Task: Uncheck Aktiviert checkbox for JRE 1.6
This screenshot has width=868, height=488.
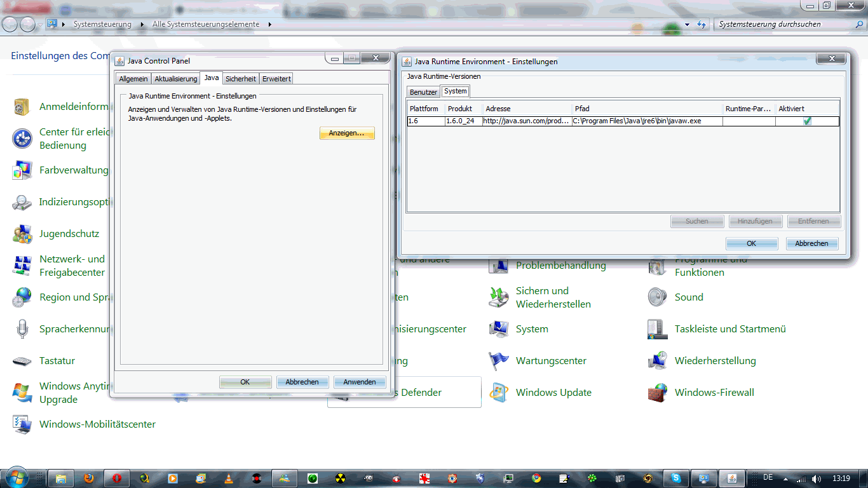Action: [x=807, y=121]
